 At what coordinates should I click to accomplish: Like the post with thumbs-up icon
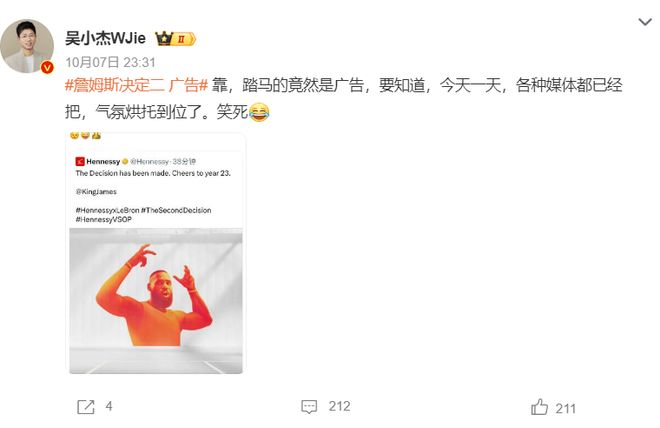539,407
